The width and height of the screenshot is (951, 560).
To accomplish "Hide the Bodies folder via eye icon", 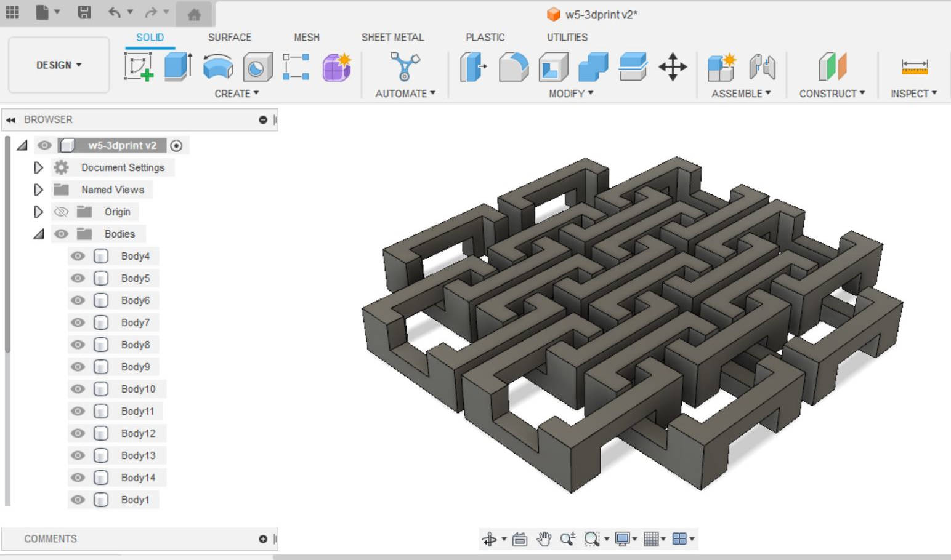I will [x=61, y=234].
